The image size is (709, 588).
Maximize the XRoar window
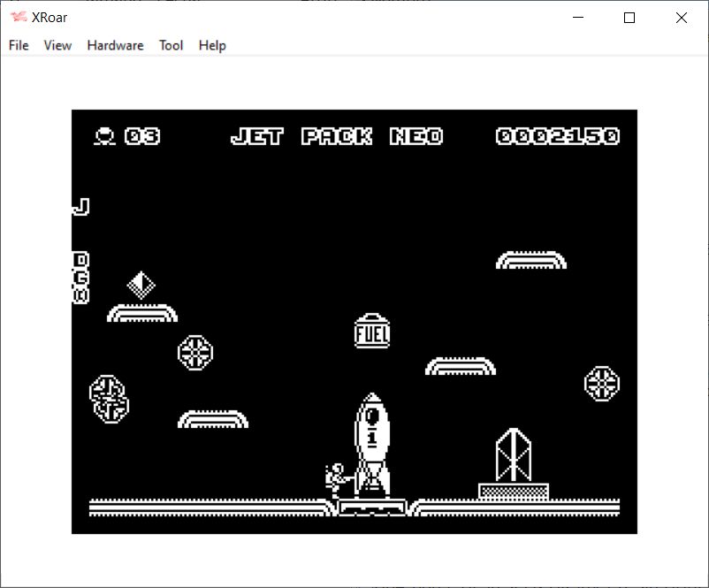[x=629, y=18]
